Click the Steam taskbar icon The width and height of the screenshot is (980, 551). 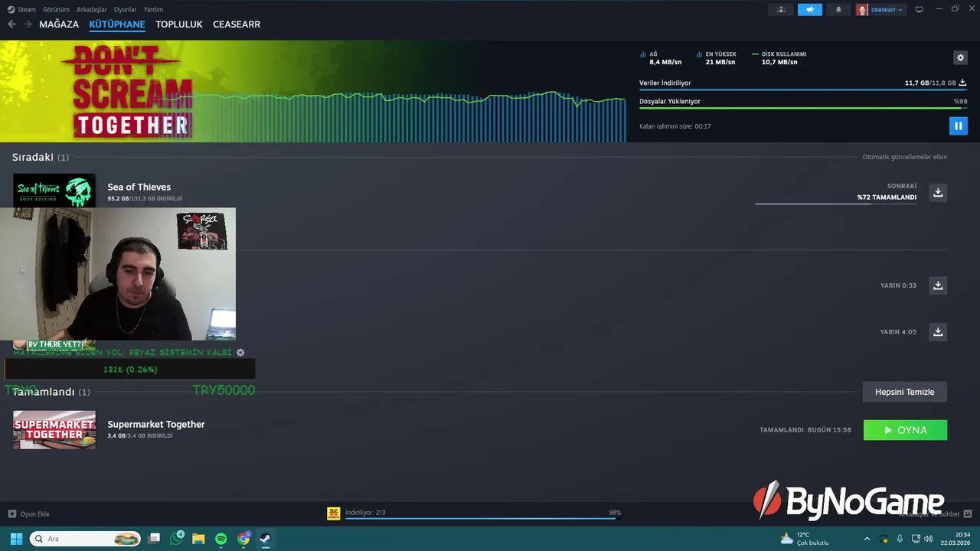pyautogui.click(x=265, y=539)
